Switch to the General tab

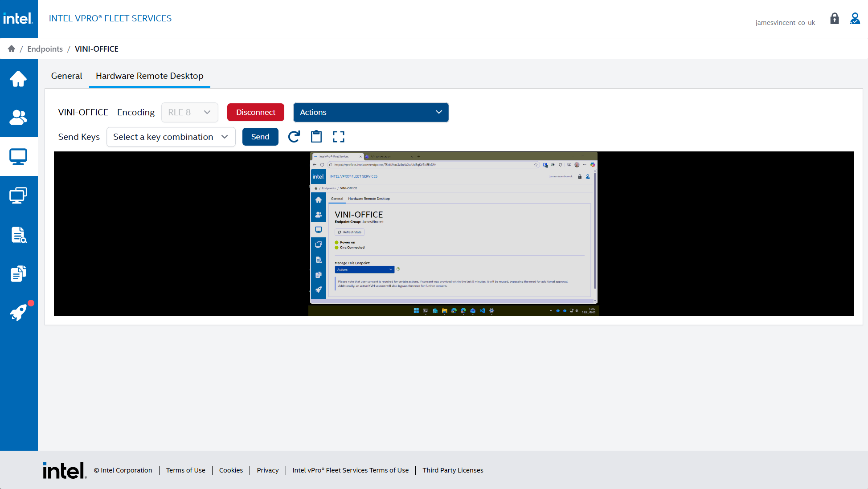66,76
